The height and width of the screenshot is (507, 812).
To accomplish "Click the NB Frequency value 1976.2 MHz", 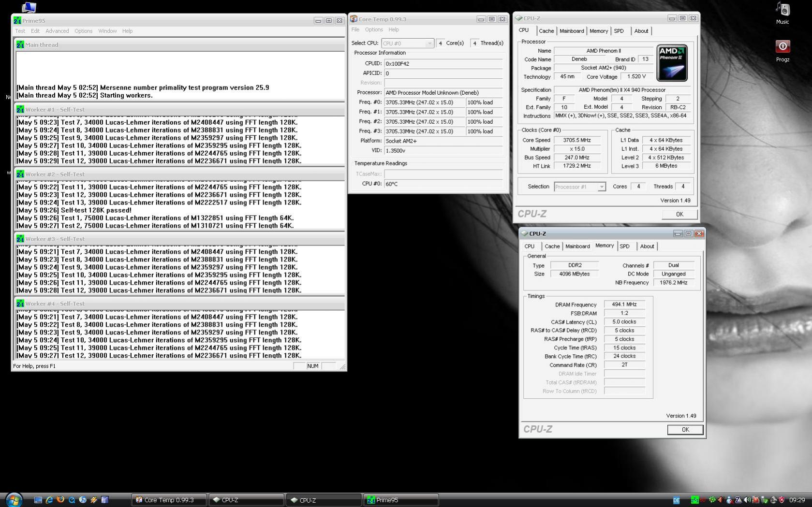I will click(674, 282).
